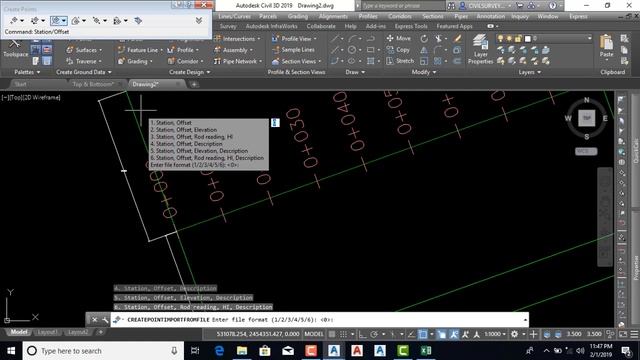Switch to the Collaborate ribbon tab
Image resolution: width=640 pixels, height=360 pixels.
point(321,26)
